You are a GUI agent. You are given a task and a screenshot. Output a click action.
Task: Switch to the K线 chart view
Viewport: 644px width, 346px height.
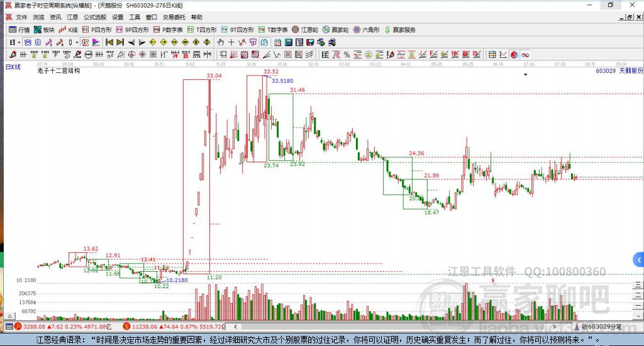[68, 30]
